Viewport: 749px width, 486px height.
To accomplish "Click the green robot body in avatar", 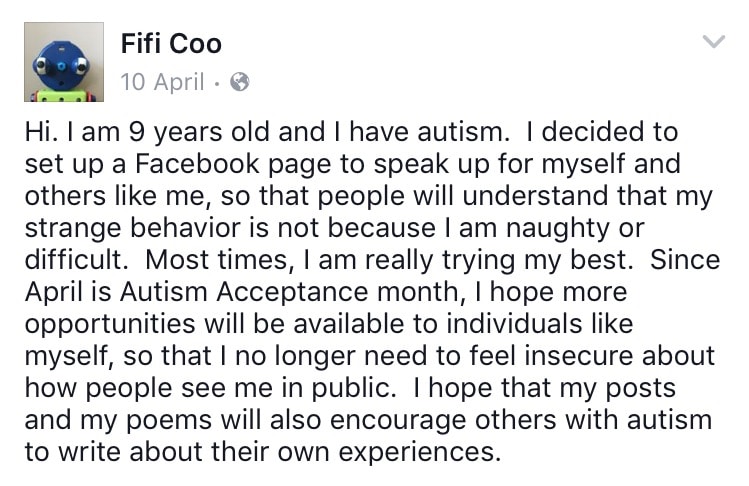I will (x=64, y=96).
